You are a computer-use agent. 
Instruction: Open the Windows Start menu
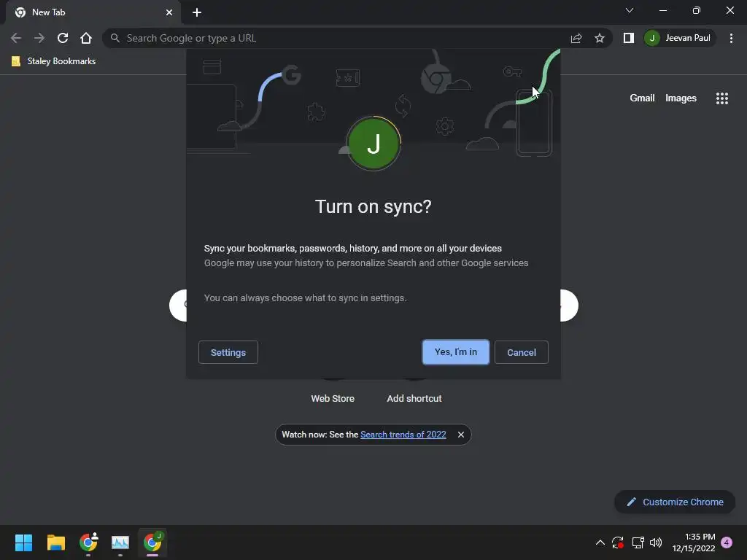[x=23, y=542]
